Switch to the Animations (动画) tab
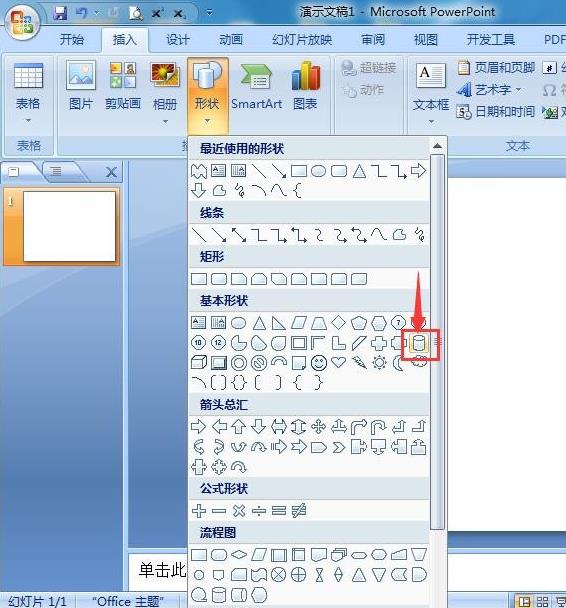The image size is (566, 608). point(231,40)
